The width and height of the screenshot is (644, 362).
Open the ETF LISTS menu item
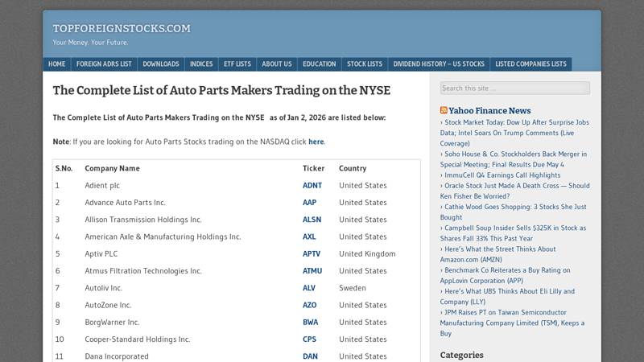coord(237,64)
